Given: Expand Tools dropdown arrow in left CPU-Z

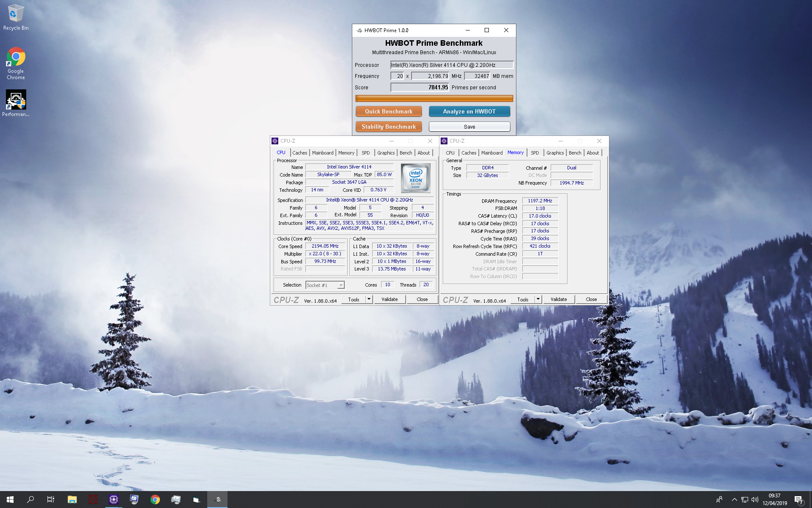Looking at the screenshot, I should tap(369, 299).
